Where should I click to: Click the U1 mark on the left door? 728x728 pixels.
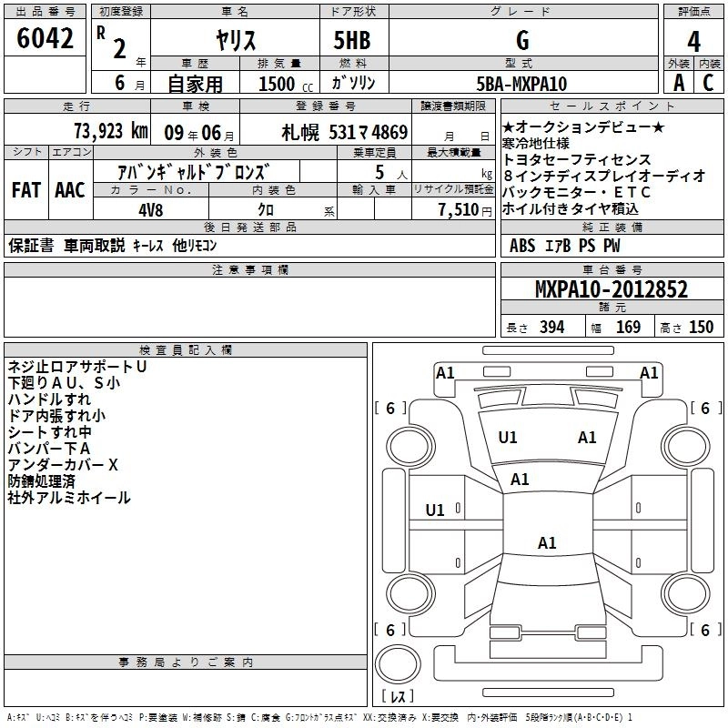point(435,510)
